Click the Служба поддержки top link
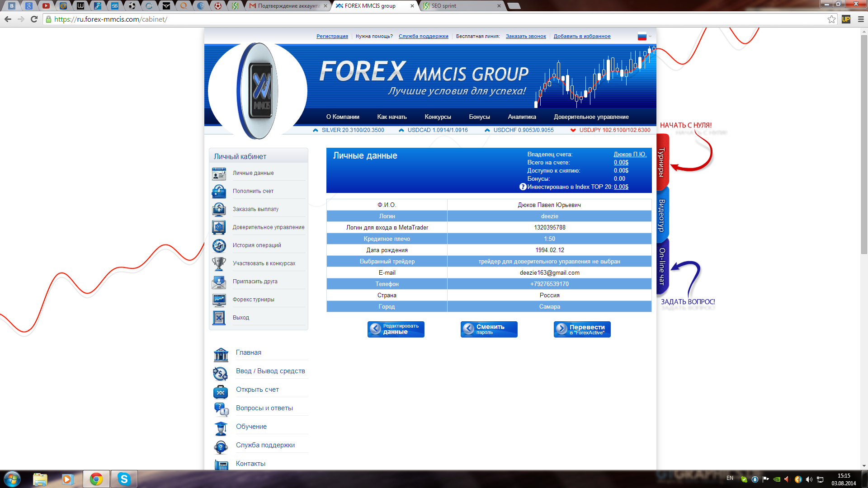The image size is (868, 488). point(423,37)
